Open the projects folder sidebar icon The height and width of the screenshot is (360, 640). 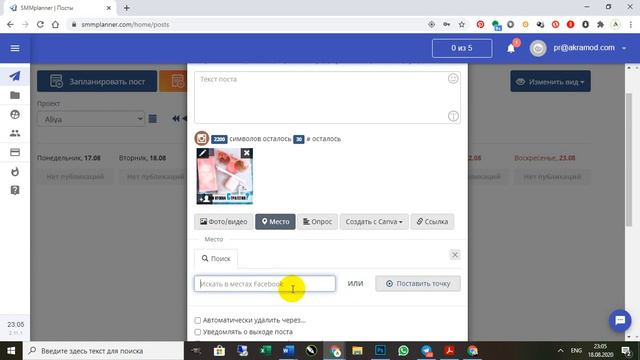[15, 95]
